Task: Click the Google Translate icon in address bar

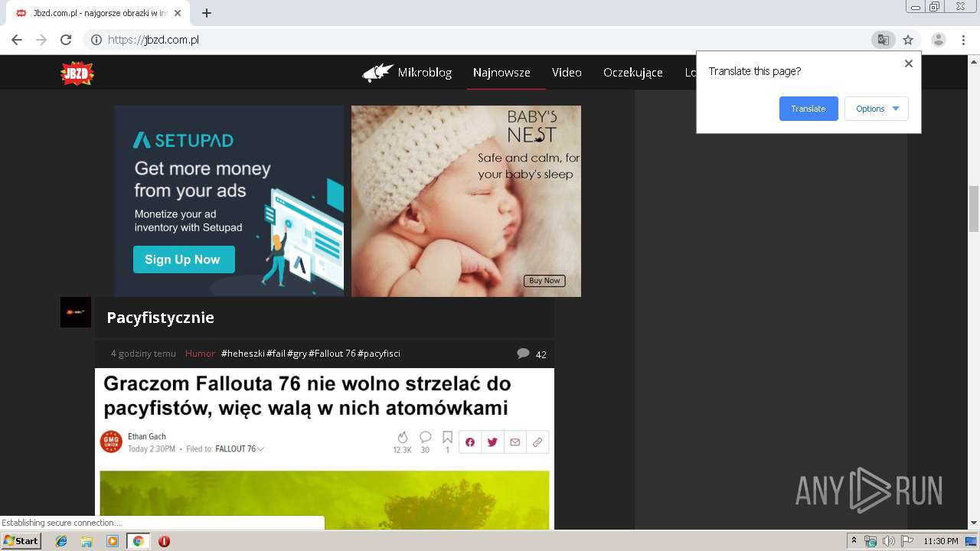Action: 884,40
